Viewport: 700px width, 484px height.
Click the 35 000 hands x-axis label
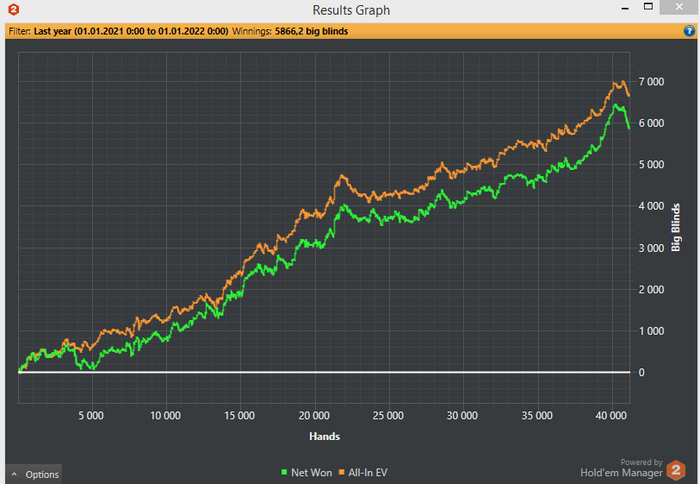537,416
